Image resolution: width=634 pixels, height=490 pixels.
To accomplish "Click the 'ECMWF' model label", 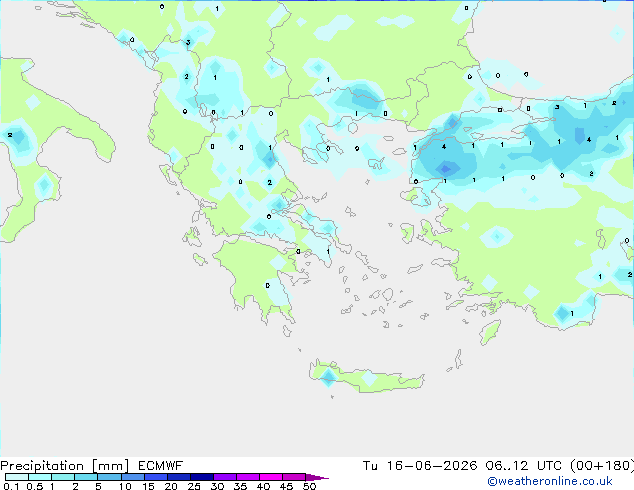I will click(x=161, y=466).
